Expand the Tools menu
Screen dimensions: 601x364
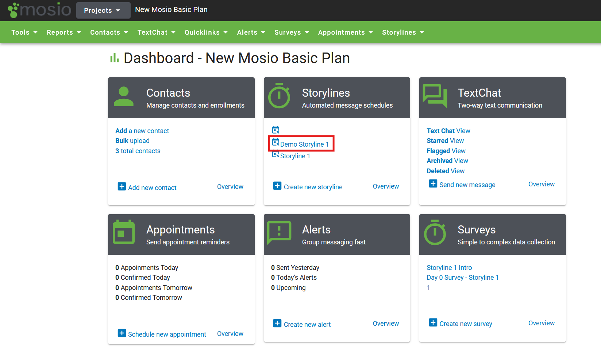24,32
